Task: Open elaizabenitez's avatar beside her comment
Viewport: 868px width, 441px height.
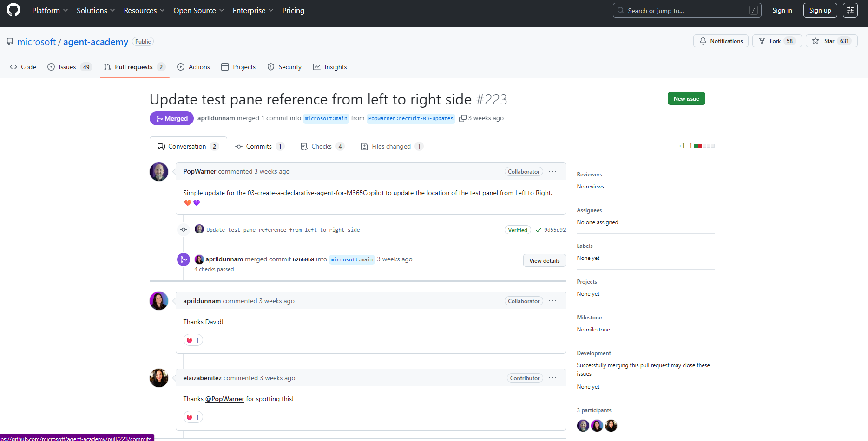Action: point(159,378)
